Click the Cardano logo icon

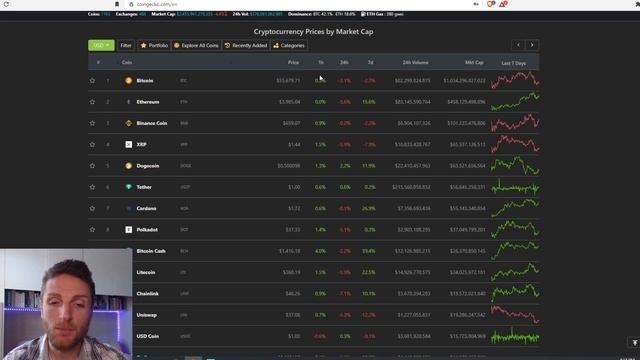click(x=129, y=209)
